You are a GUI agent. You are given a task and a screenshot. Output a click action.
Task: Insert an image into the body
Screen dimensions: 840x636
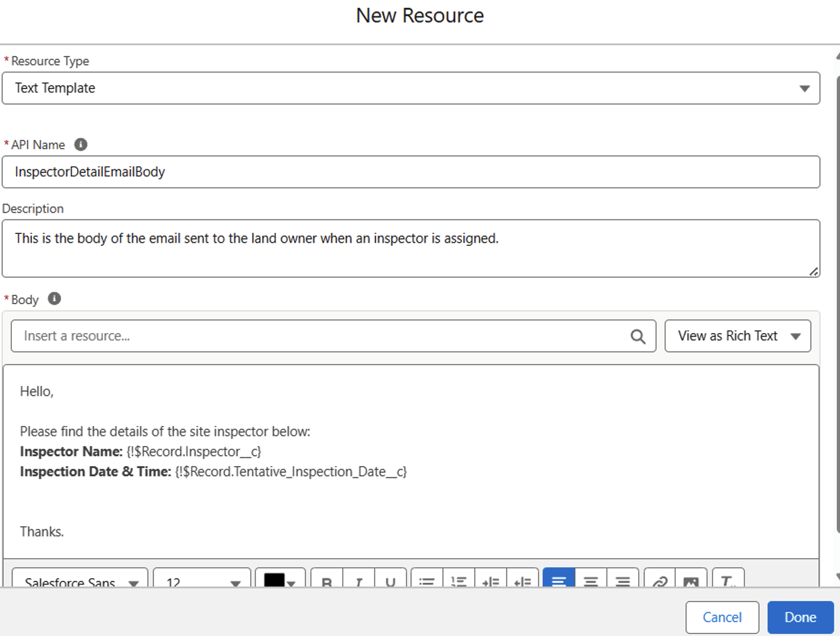pyautogui.click(x=690, y=582)
